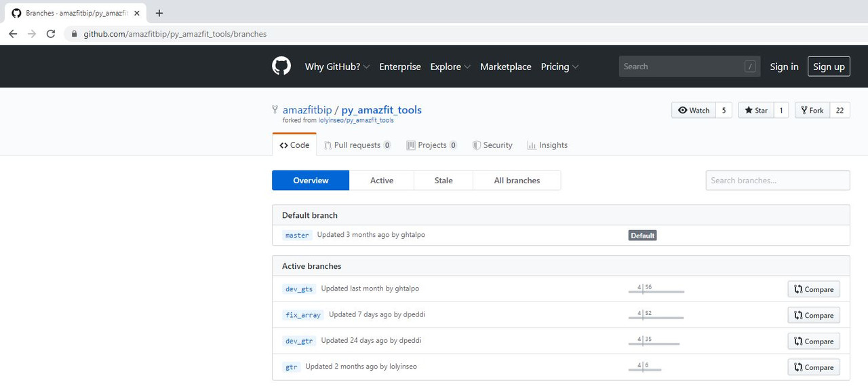Click the Default branch heading
The height and width of the screenshot is (389, 868).
[x=310, y=215]
